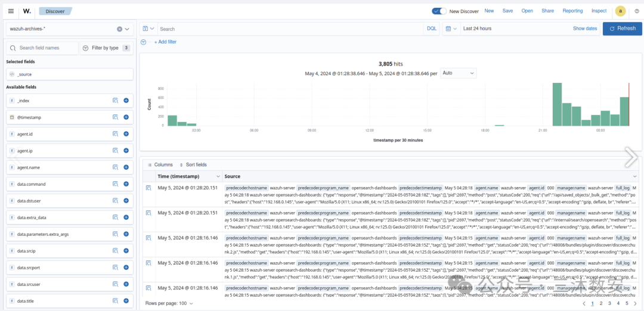Add the agent.id field as column
This screenshot has width=644, height=311.
126,134
